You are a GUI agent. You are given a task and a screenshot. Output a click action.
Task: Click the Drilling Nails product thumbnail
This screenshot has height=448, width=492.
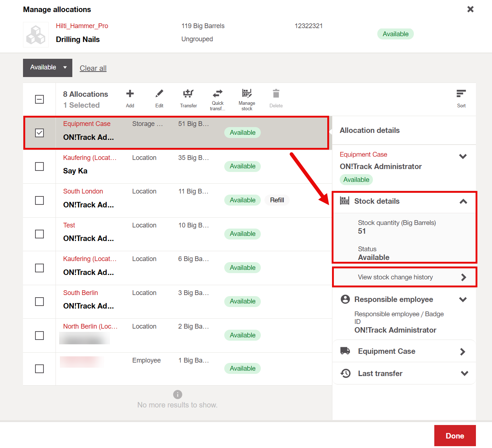36,35
